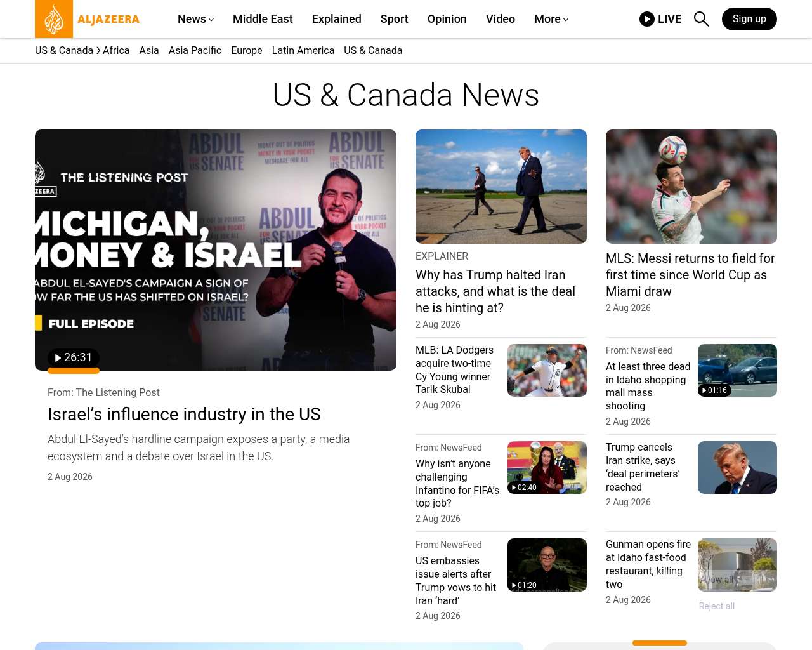Open the Messi heading ball photo

[691, 187]
